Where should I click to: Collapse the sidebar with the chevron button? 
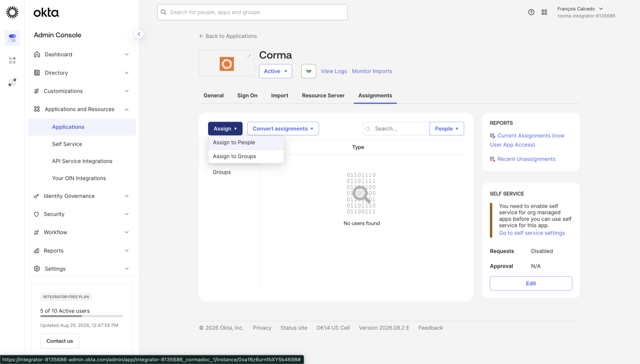point(139,34)
